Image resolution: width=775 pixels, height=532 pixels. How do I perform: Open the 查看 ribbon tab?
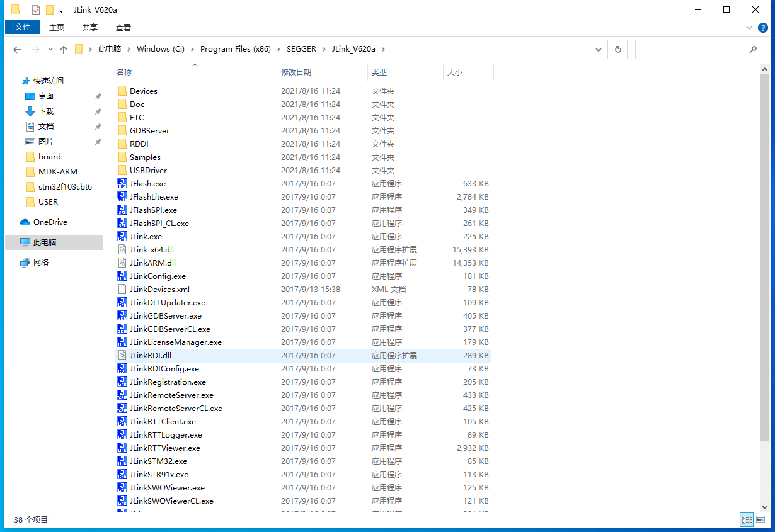pyautogui.click(x=123, y=27)
